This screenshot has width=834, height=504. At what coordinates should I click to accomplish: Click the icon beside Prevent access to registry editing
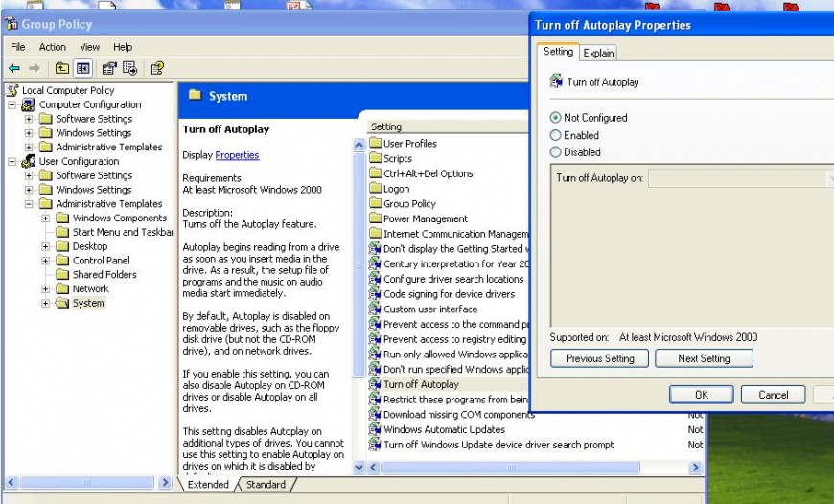[375, 338]
